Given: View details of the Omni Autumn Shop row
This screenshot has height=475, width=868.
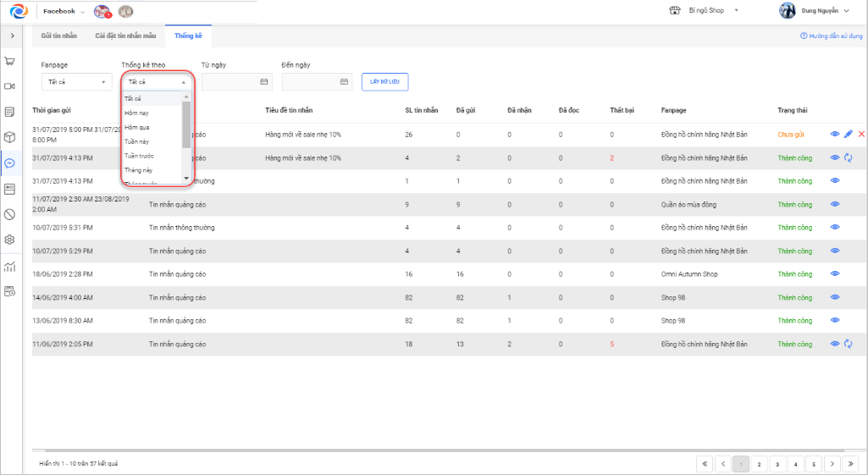Looking at the screenshot, I should 835,273.
